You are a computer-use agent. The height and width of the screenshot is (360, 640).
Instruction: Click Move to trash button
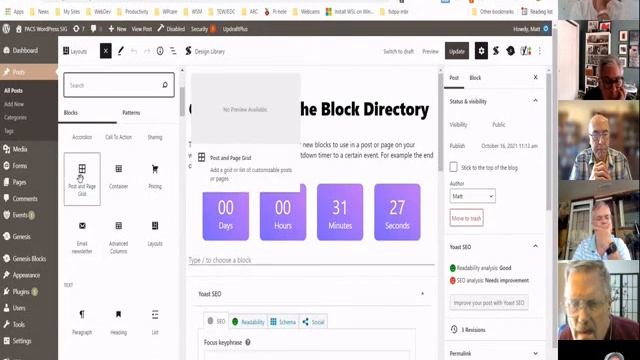(467, 218)
